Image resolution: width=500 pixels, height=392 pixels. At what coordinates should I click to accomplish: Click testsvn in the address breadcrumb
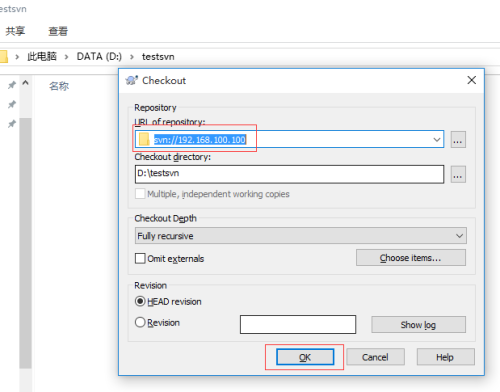(158, 57)
